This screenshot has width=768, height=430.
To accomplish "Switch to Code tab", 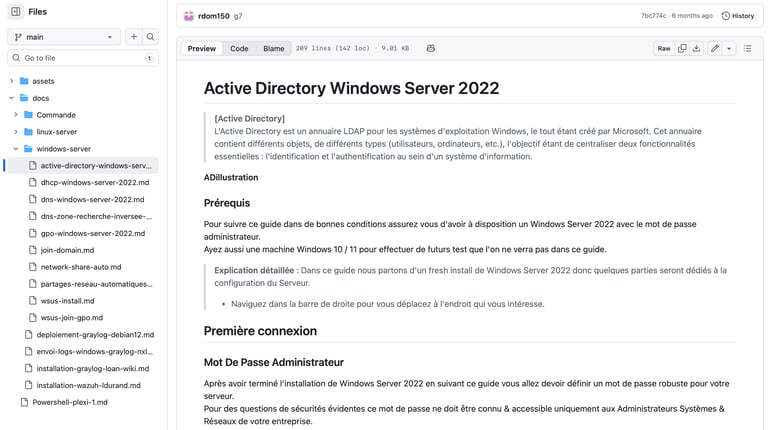I will [239, 48].
